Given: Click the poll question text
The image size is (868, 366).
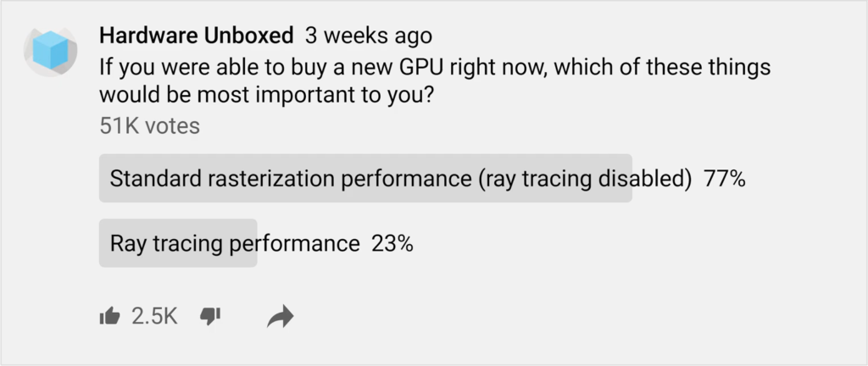Looking at the screenshot, I should click(434, 68).
